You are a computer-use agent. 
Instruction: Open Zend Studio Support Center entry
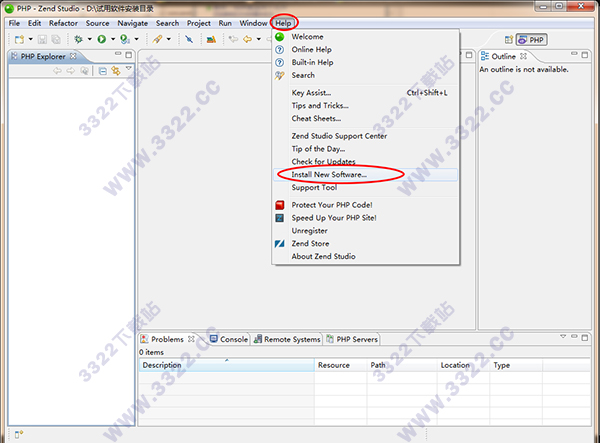(365, 136)
